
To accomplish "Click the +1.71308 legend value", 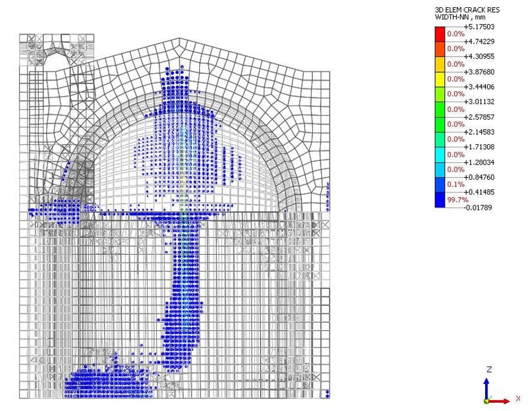I will pos(477,147).
